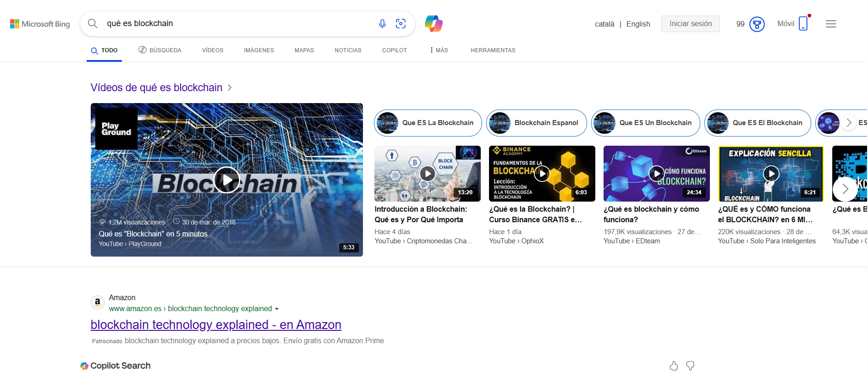Click the Amazon favicon icon
This screenshot has width=868, height=378.
(97, 302)
